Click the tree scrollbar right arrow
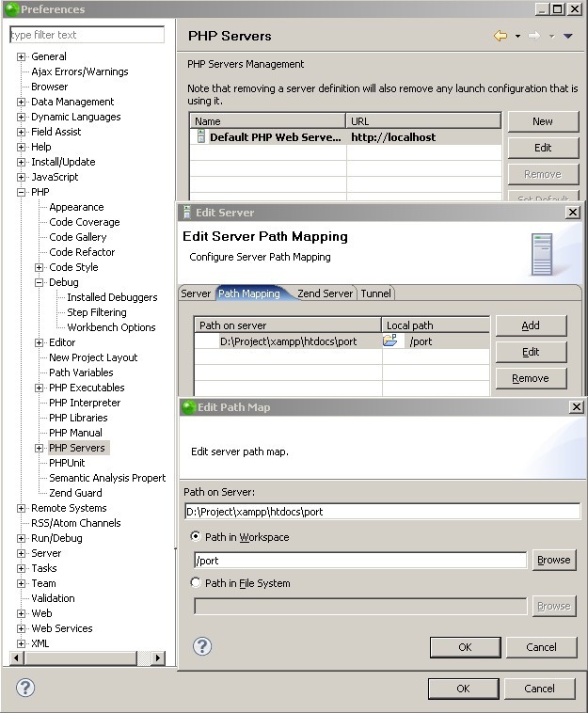 (x=157, y=658)
